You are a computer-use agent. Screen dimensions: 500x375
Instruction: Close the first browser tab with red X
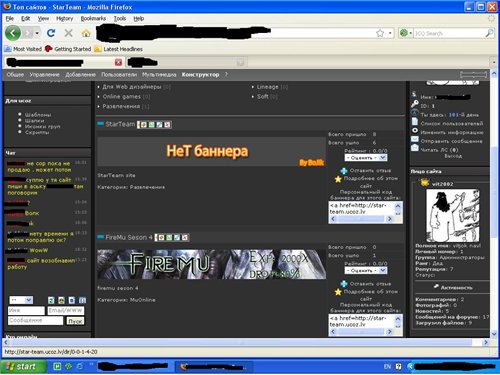point(118,62)
